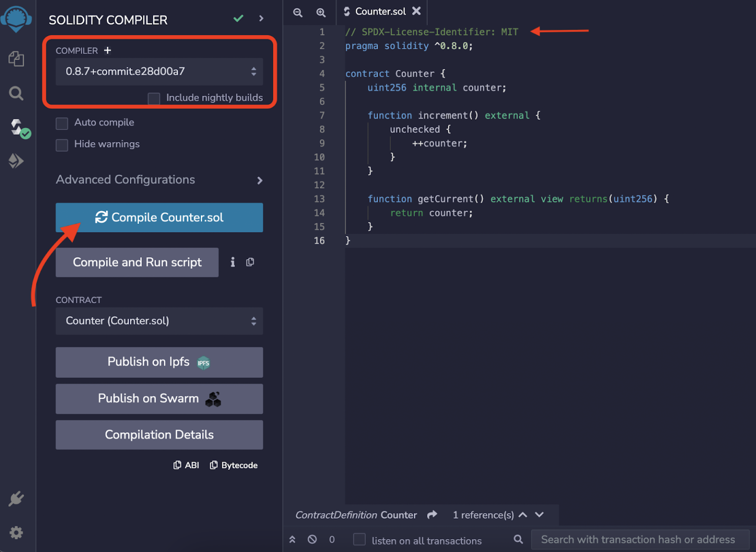The height and width of the screenshot is (552, 756).
Task: Compile Counter.sol
Action: pos(159,217)
